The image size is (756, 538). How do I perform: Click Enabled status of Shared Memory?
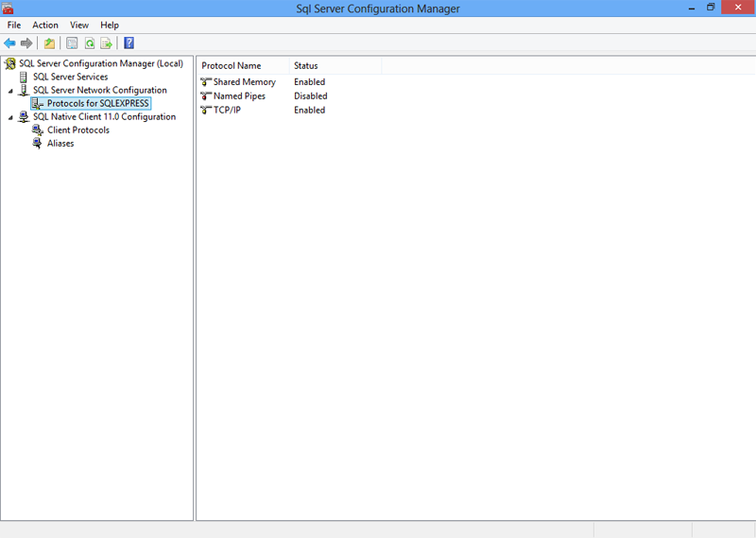tap(310, 82)
